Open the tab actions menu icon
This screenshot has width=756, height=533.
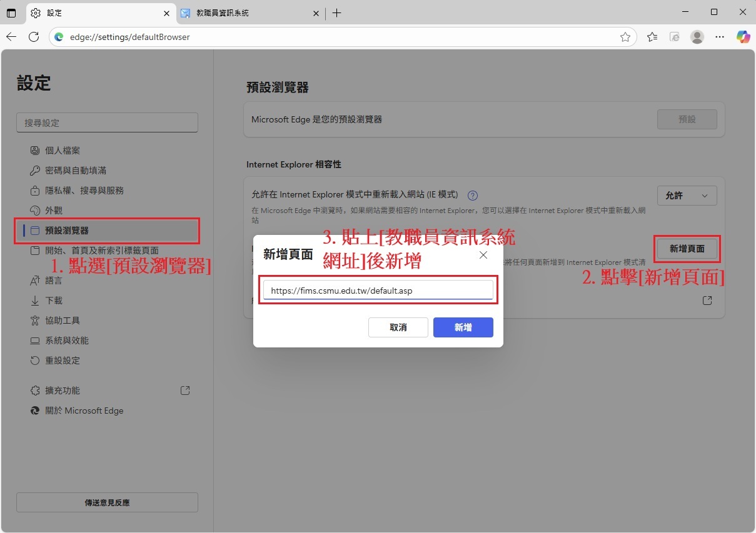tap(11, 12)
